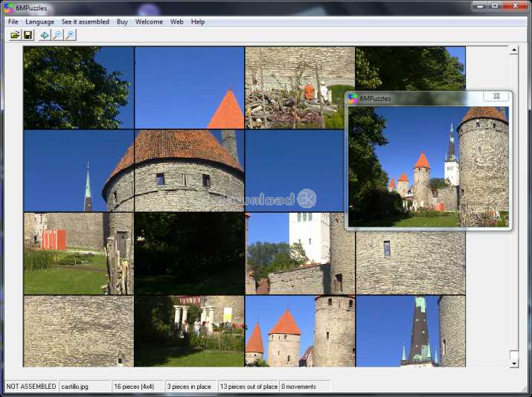Click the 0 movements status entry

pos(298,387)
